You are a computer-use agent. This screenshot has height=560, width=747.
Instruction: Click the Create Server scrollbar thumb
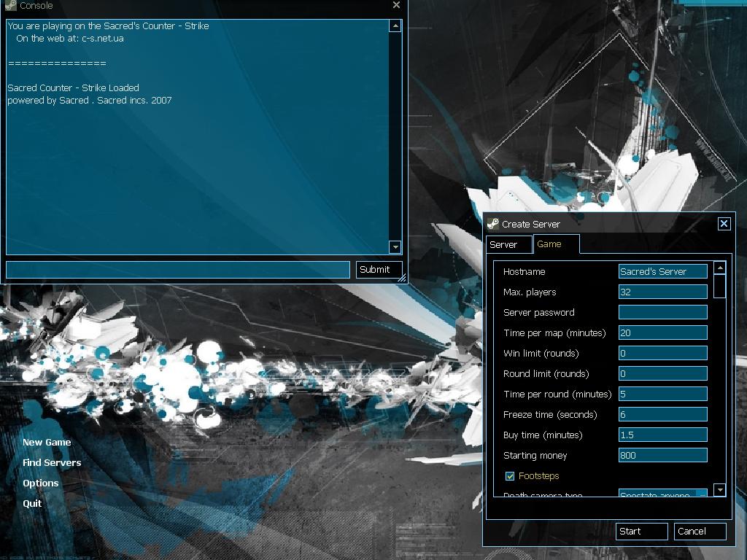pyautogui.click(x=720, y=286)
